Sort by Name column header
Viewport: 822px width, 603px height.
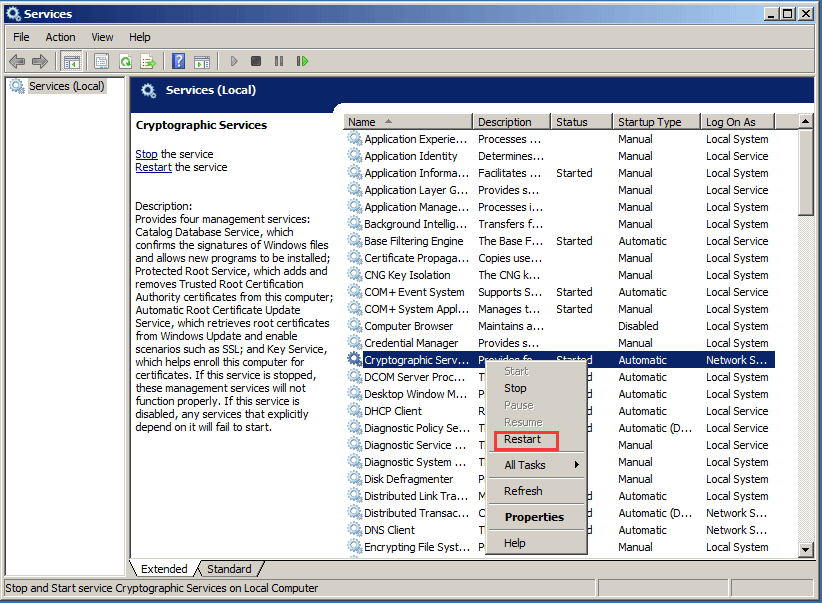(408, 122)
